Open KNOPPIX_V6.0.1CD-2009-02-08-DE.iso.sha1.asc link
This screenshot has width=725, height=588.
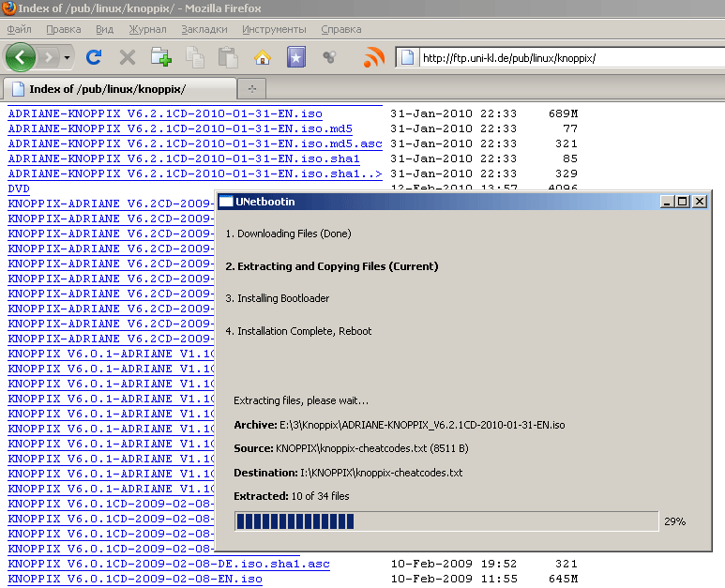[169, 564]
